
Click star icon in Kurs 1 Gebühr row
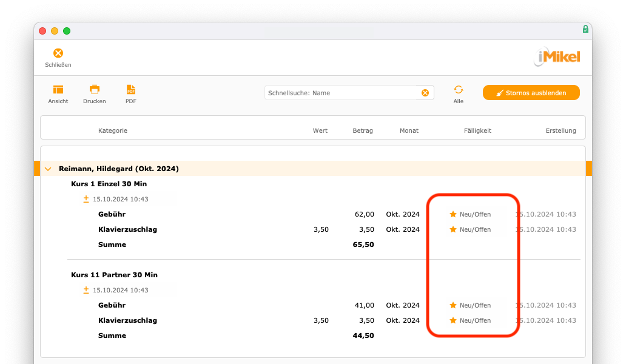453,214
